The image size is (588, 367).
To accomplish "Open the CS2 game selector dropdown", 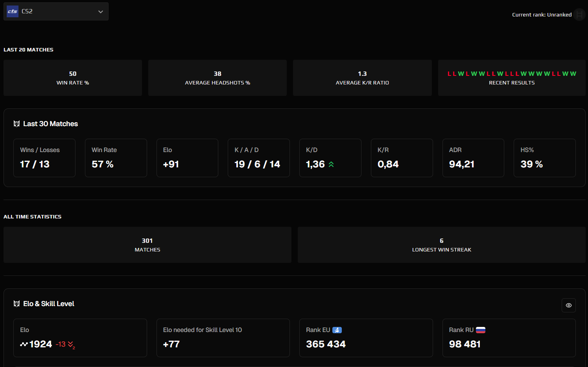I will tap(56, 11).
